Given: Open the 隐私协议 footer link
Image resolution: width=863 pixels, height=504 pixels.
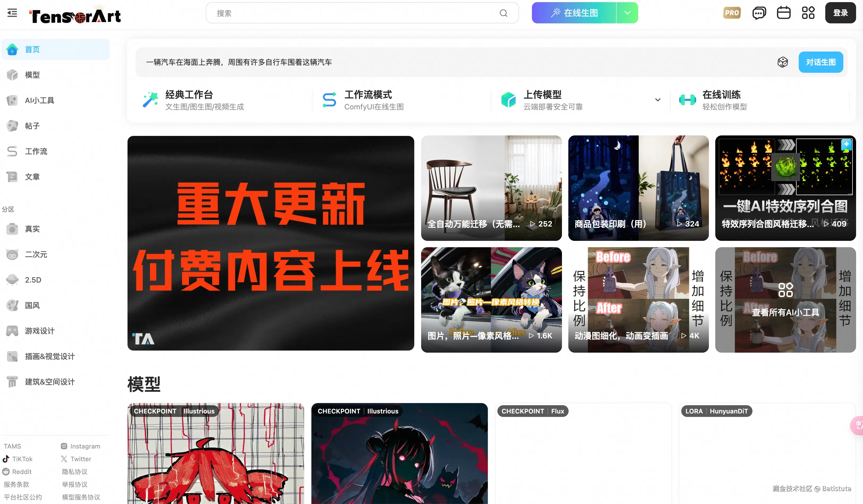Looking at the screenshot, I should click(75, 472).
